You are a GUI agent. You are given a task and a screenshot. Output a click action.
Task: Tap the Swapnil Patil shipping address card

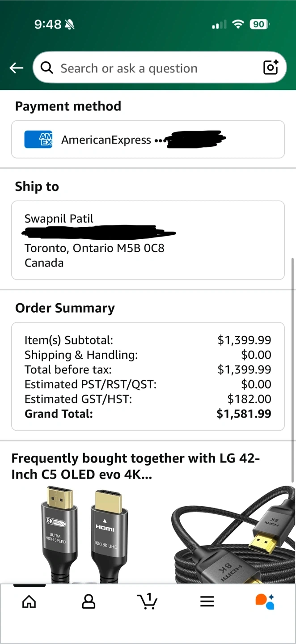tap(148, 240)
